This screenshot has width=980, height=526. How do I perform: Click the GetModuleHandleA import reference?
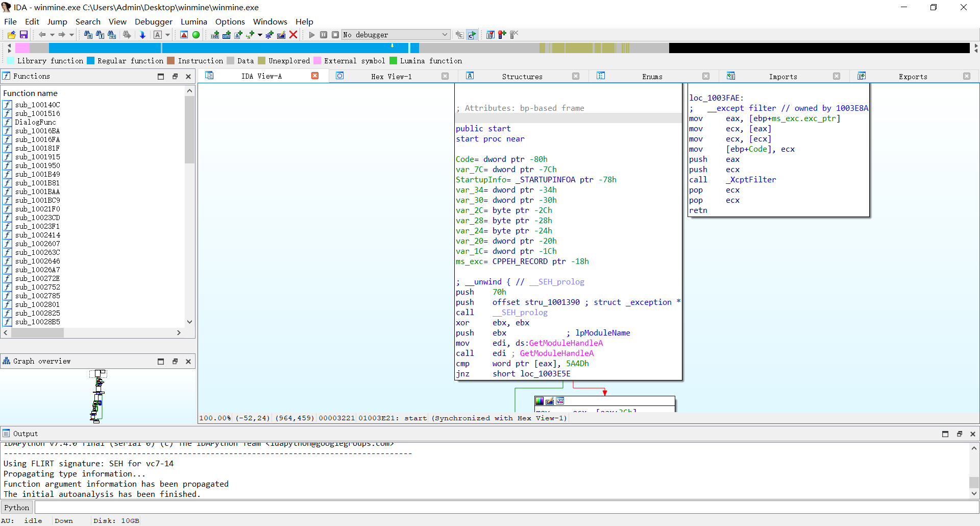pos(566,343)
